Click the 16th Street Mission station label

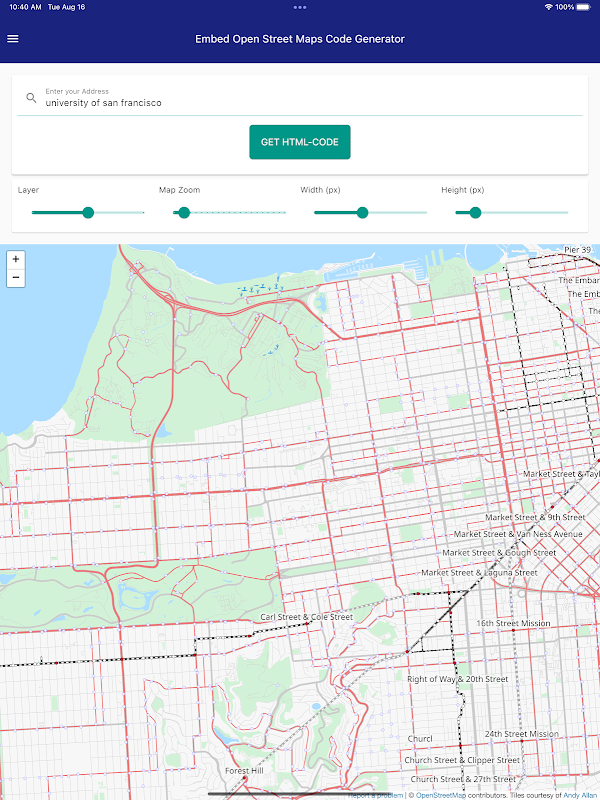tap(513, 623)
